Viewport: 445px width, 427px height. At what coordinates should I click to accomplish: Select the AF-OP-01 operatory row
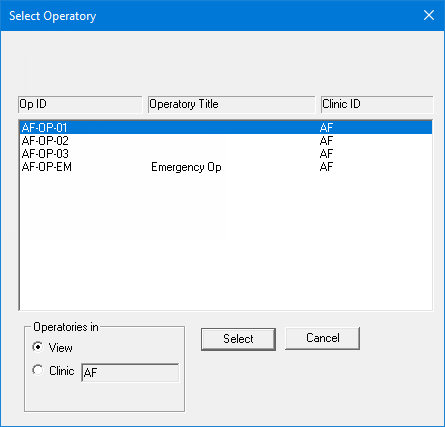pyautogui.click(x=226, y=128)
